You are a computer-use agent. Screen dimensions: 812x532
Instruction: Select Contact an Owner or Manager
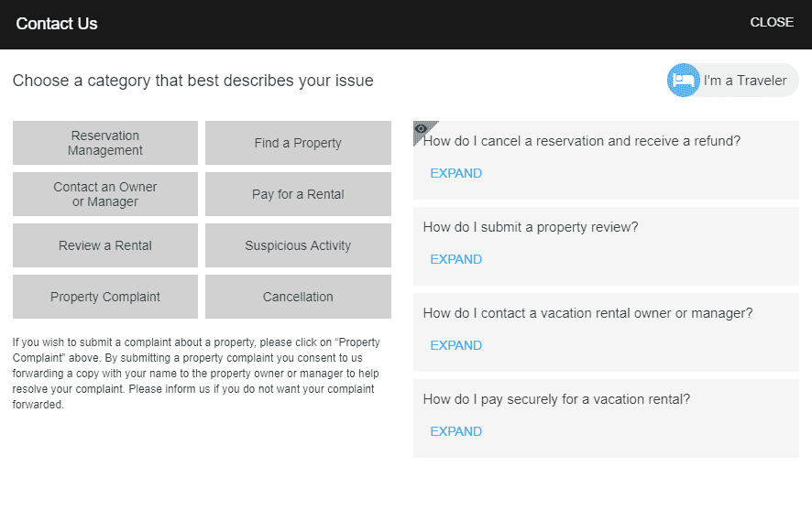(105, 194)
